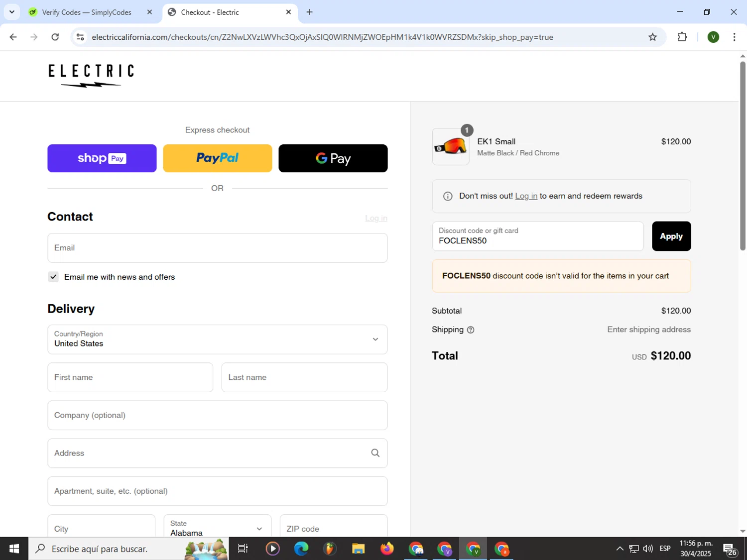
Task: Focus the First name field
Action: [x=130, y=377]
